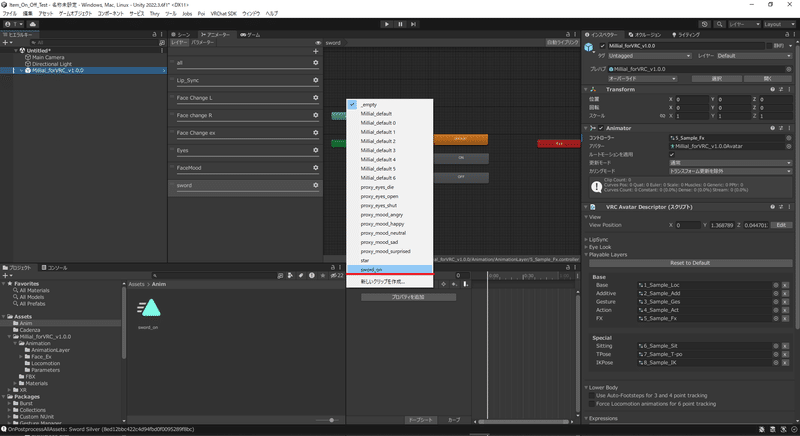This screenshot has height=436, width=800.
Task: Start Play mode with the play button
Action: (387, 24)
